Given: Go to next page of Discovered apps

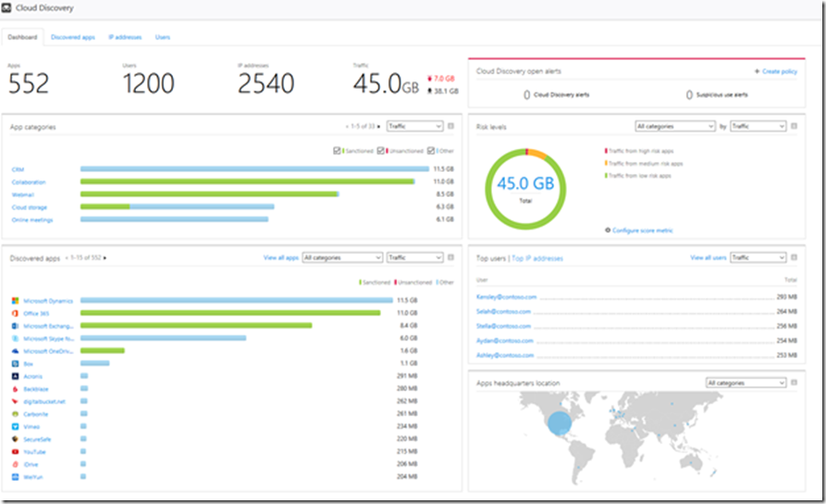Looking at the screenshot, I should click(105, 258).
